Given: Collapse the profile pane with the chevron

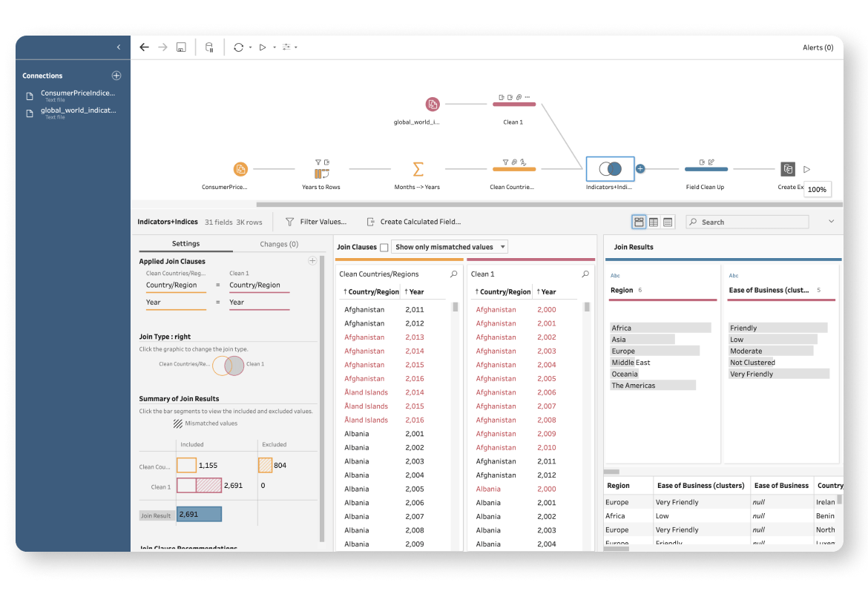Looking at the screenshot, I should pos(832,220).
